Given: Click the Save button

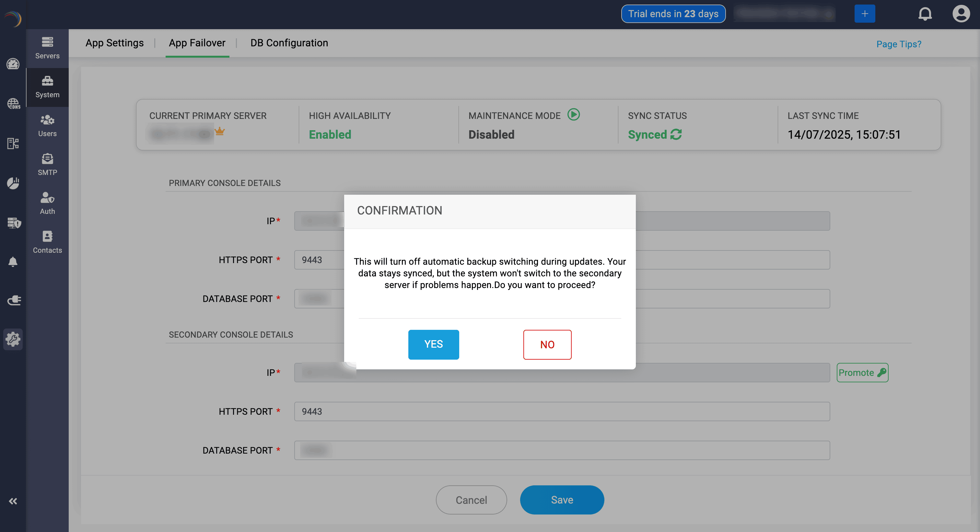Looking at the screenshot, I should click(x=562, y=499).
